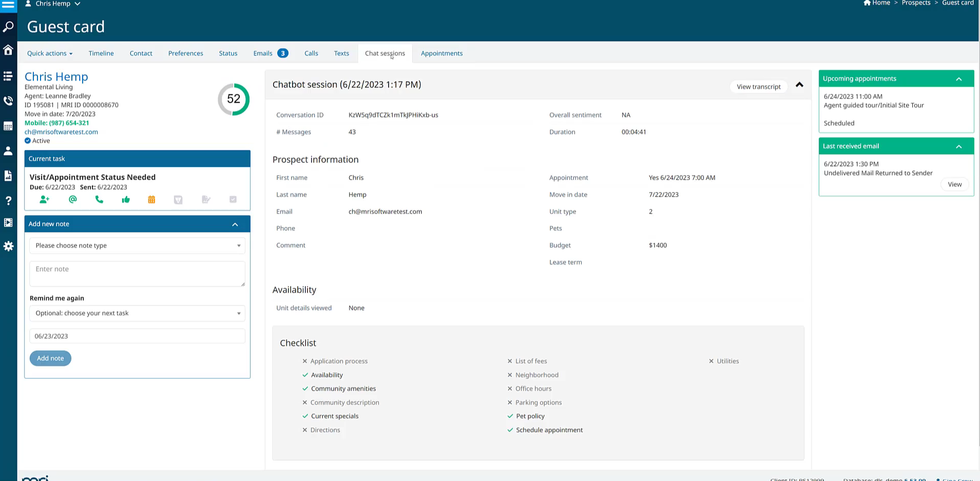
Task: Click the View transcript button
Action: [x=758, y=87]
